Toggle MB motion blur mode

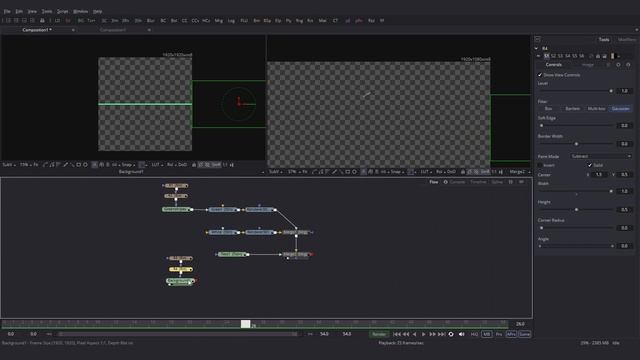(487, 334)
